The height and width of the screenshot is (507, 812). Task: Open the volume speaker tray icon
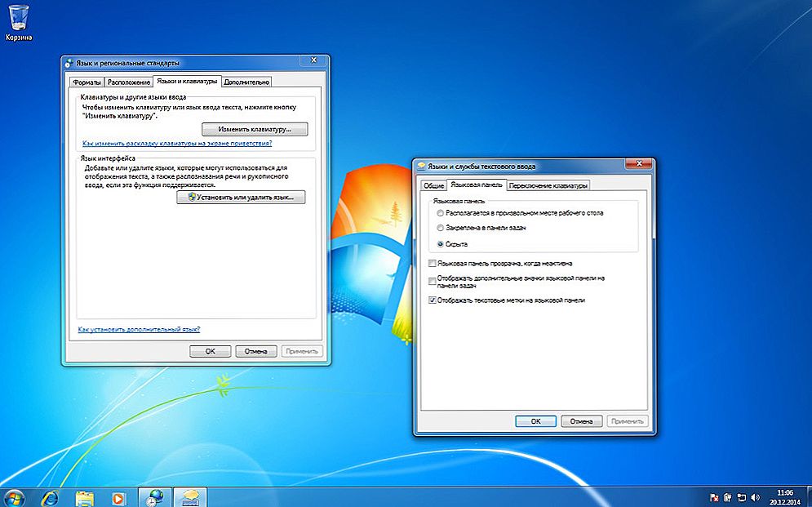pyautogui.click(x=756, y=498)
